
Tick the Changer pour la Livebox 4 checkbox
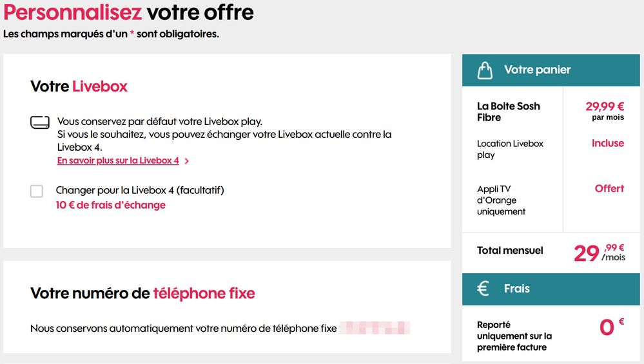point(37,191)
